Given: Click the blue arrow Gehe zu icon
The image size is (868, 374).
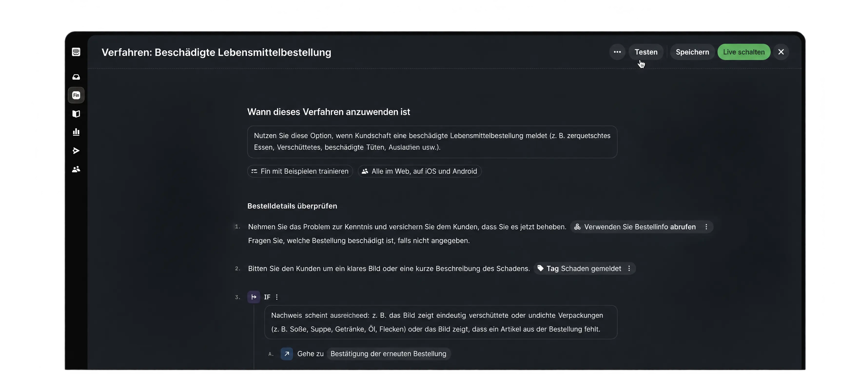Looking at the screenshot, I should [287, 354].
